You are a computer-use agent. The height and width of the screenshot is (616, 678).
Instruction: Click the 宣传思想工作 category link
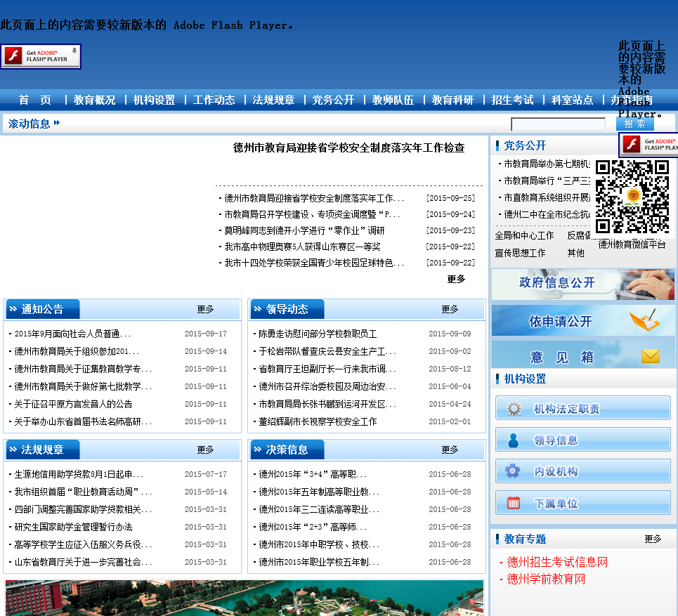point(520,253)
